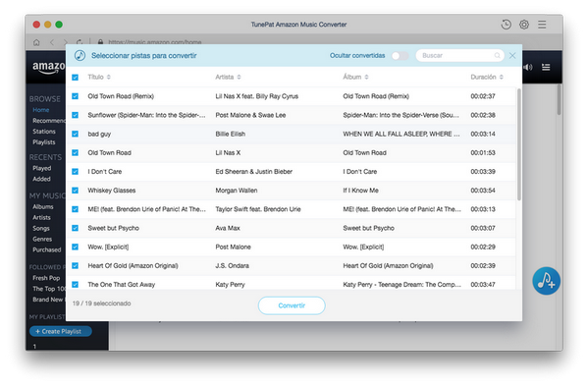The image size is (588, 387).
Task: Click Katy Perry artist cell
Action: click(230, 285)
